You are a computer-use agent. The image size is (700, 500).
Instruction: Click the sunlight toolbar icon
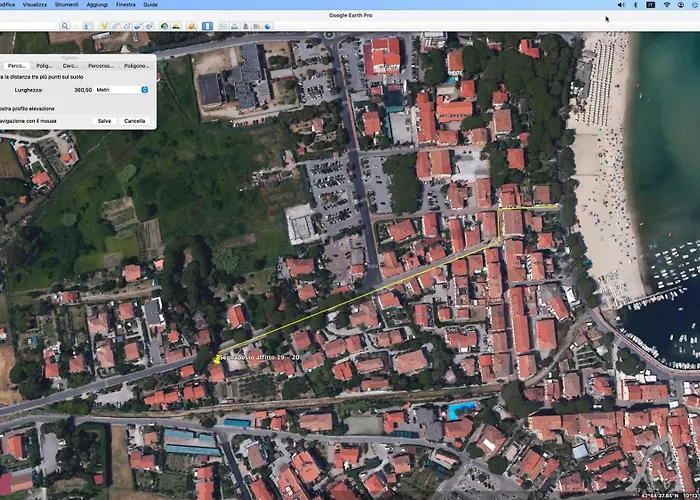pos(176,26)
